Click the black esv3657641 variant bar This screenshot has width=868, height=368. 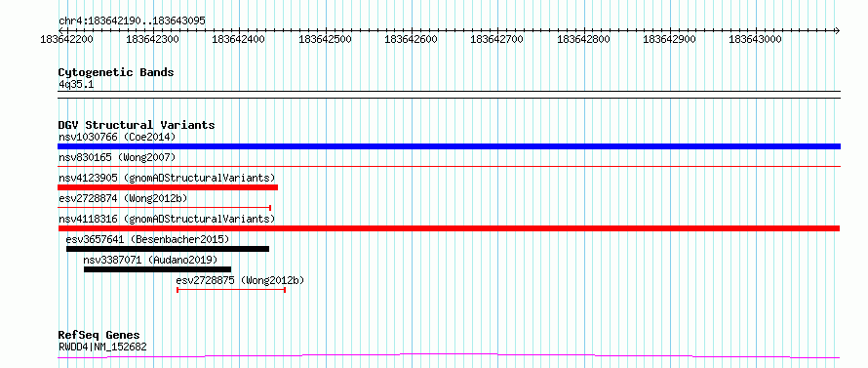[168, 249]
